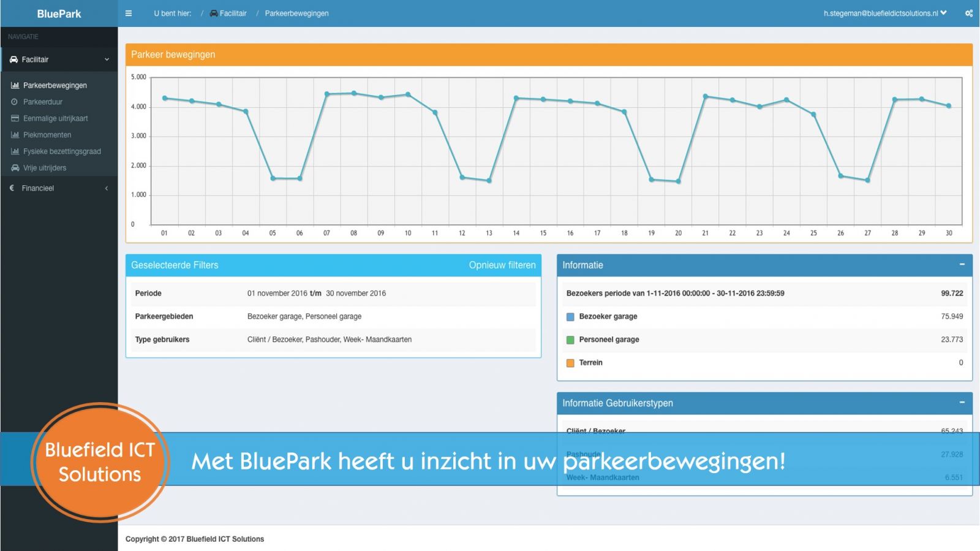Open the settings gears icon top right
Screen dimensions: 980x551
pyautogui.click(x=969, y=13)
